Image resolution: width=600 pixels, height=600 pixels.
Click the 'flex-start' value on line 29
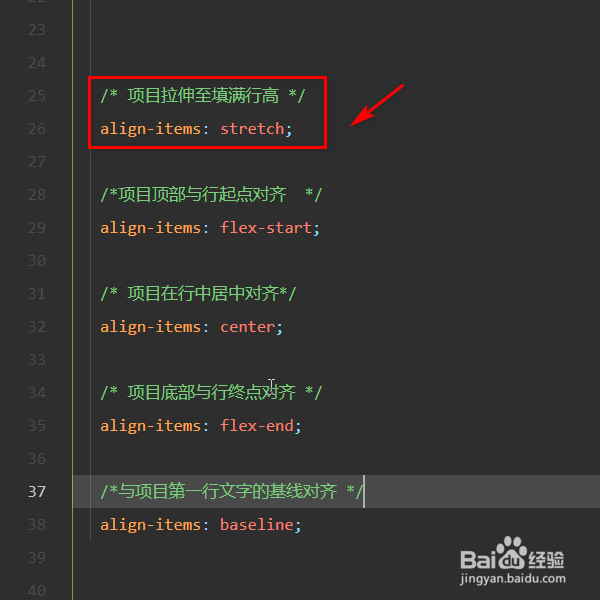pos(266,228)
